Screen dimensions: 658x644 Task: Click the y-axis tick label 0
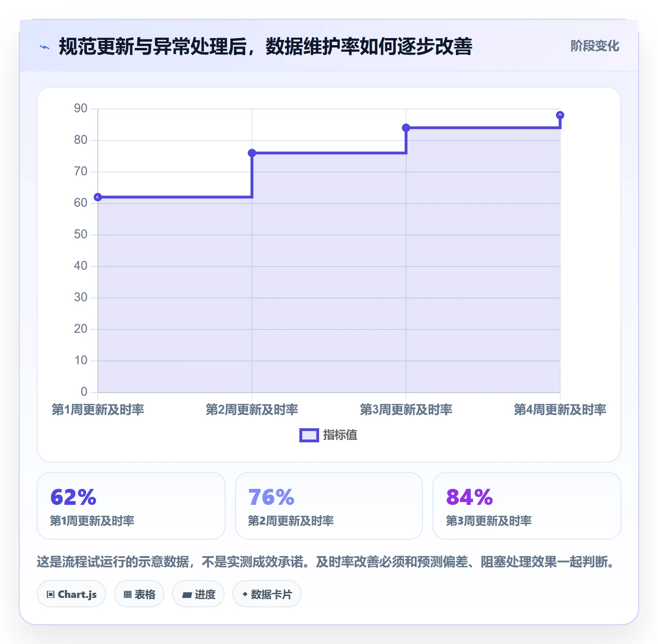(84, 392)
